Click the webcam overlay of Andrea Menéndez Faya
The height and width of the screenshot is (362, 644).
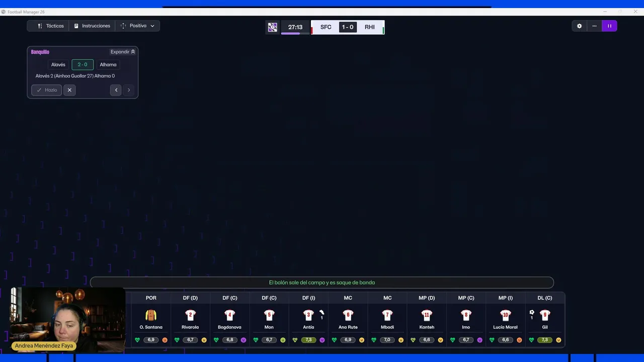(67, 320)
